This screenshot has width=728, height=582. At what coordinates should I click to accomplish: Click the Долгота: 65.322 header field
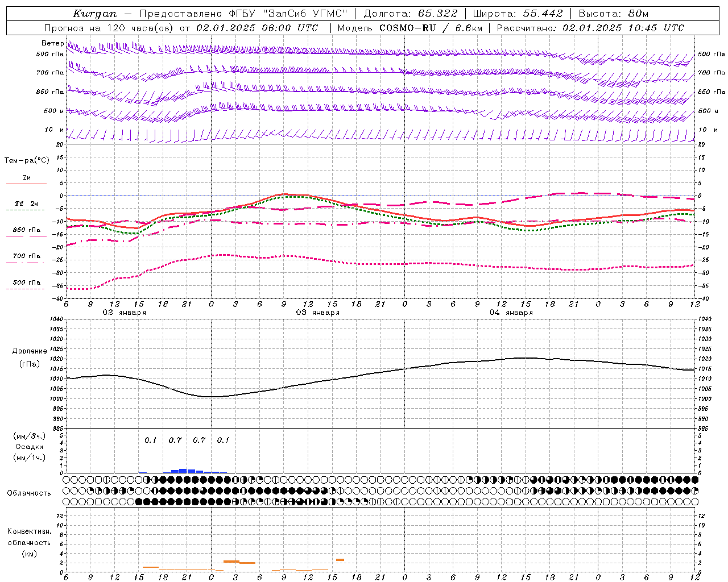(410, 14)
